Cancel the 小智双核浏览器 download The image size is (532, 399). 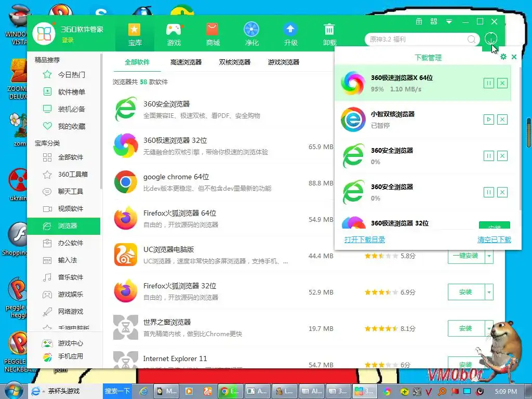(x=502, y=119)
